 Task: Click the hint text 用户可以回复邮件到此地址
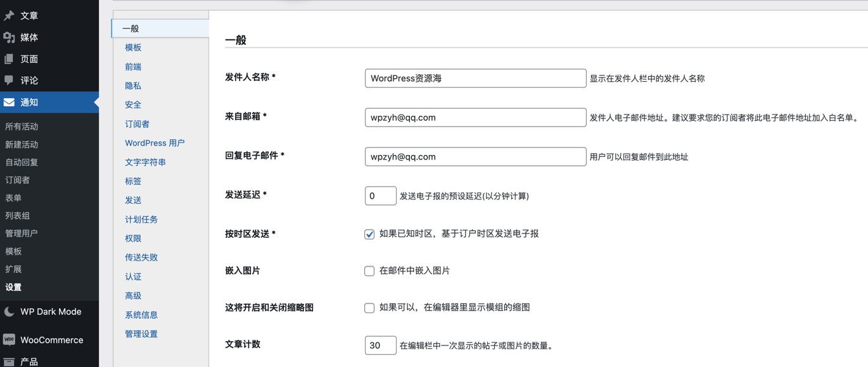tap(639, 157)
